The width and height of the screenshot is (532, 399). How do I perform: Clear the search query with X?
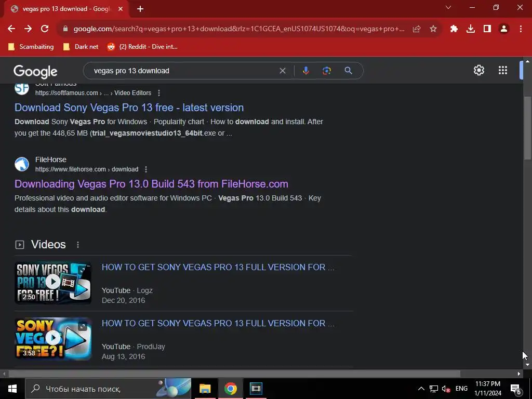[x=282, y=71]
